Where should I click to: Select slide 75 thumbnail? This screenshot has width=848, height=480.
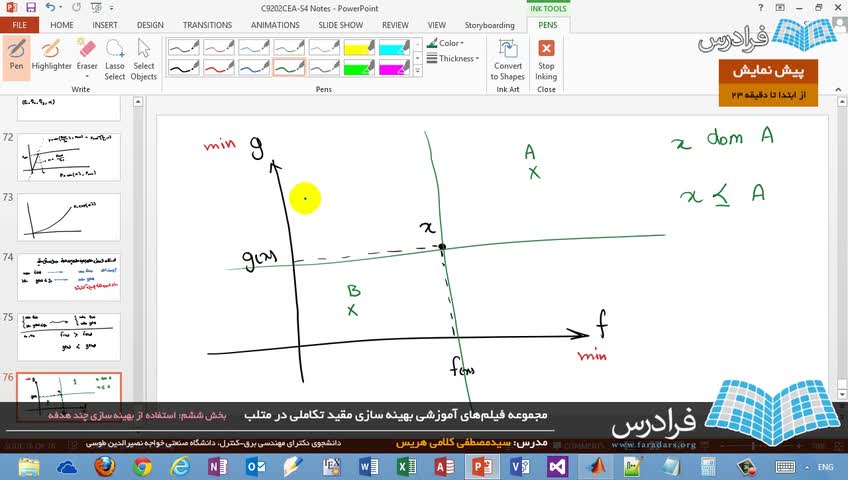click(x=69, y=337)
